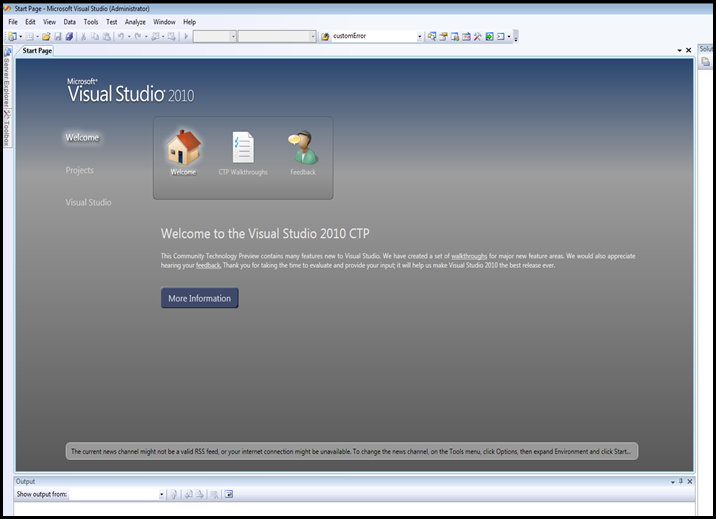Image resolution: width=716 pixels, height=519 pixels.
Task: Open the active files dropdown near Start Page tab
Action: 679,50
